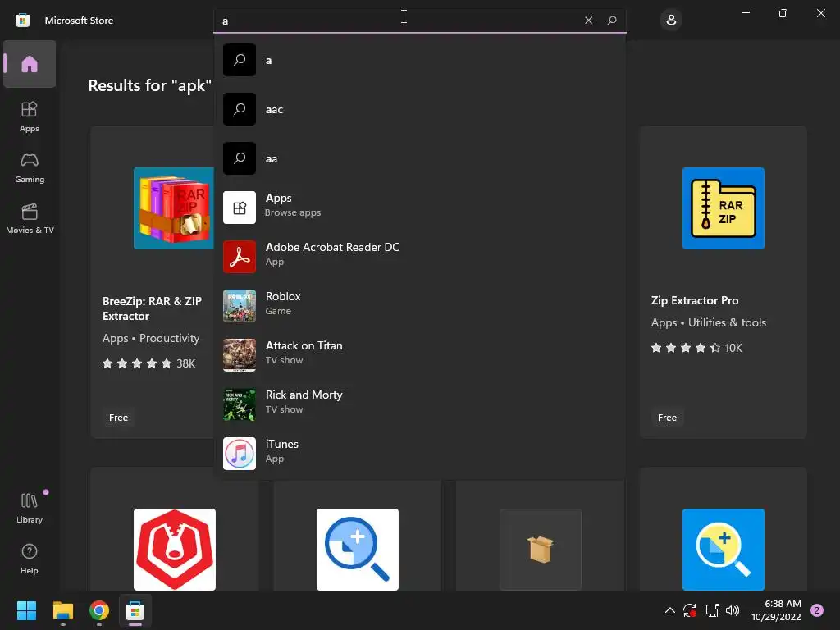Viewport: 840px width, 630px height.
Task: Open the Movies & TV section
Action: click(x=30, y=218)
